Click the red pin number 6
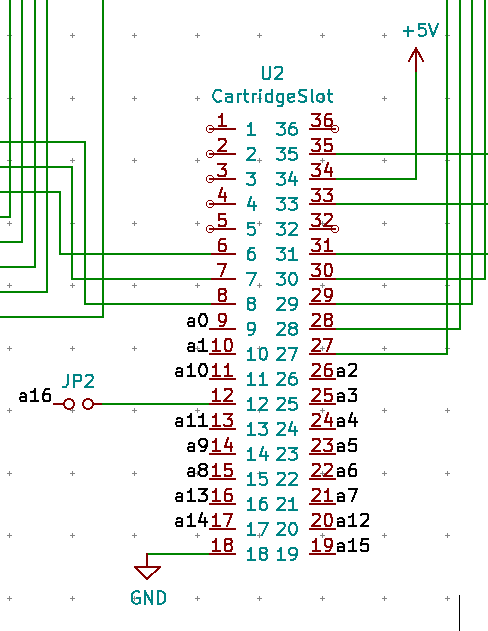This screenshot has width=488, height=631. click(x=222, y=245)
